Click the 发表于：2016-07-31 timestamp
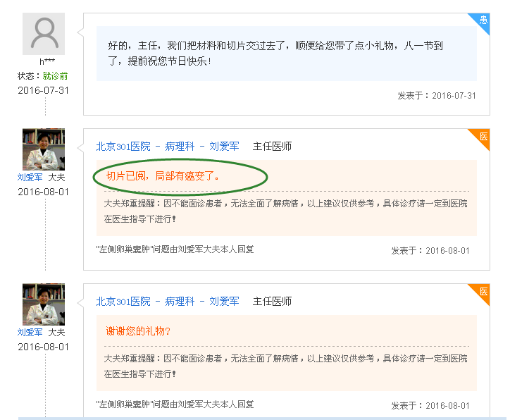This screenshot has width=510, height=420. point(437,96)
